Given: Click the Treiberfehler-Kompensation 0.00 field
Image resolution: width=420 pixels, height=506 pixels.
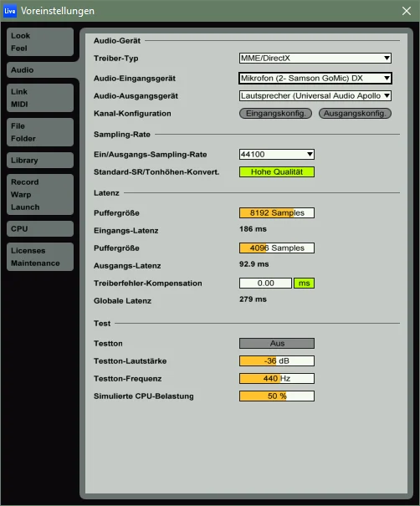Looking at the screenshot, I should (x=265, y=284).
